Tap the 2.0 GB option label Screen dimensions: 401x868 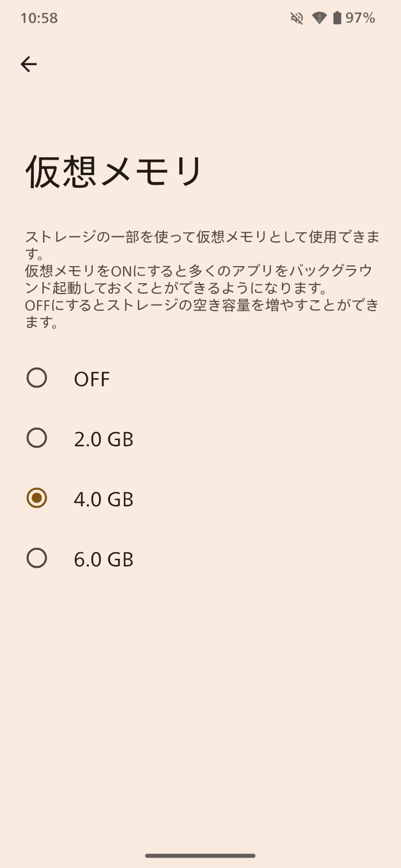(x=104, y=439)
